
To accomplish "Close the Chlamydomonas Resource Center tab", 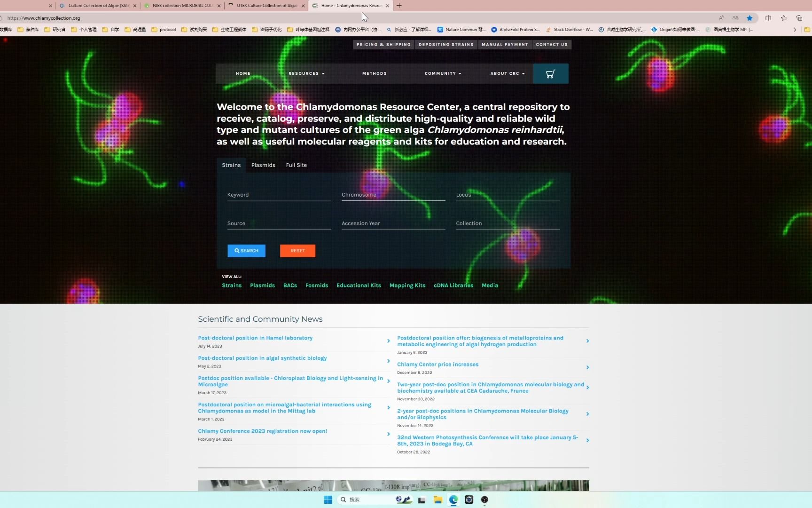I will 387,6.
